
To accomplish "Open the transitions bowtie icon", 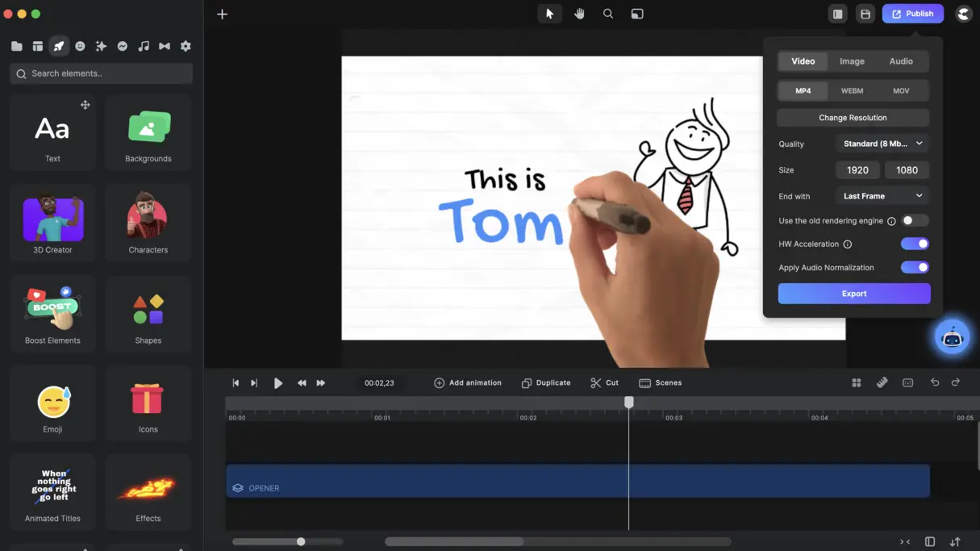I will (164, 46).
